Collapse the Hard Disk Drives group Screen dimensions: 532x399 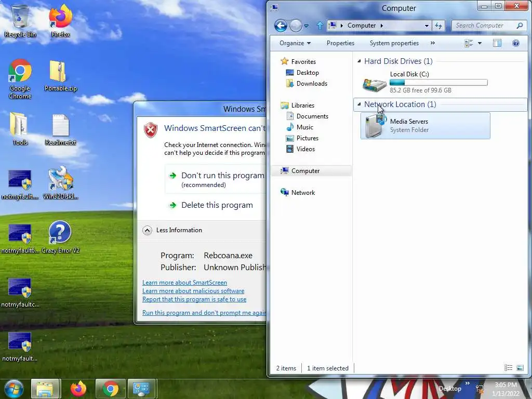coord(359,61)
